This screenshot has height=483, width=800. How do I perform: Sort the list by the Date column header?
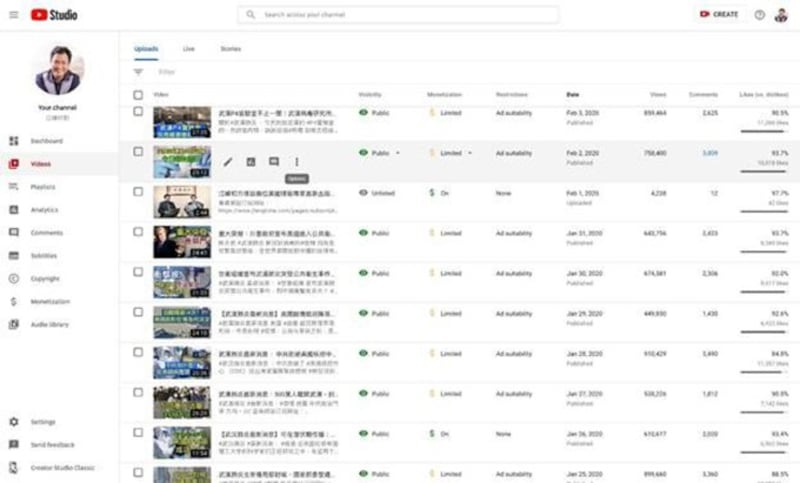(573, 95)
